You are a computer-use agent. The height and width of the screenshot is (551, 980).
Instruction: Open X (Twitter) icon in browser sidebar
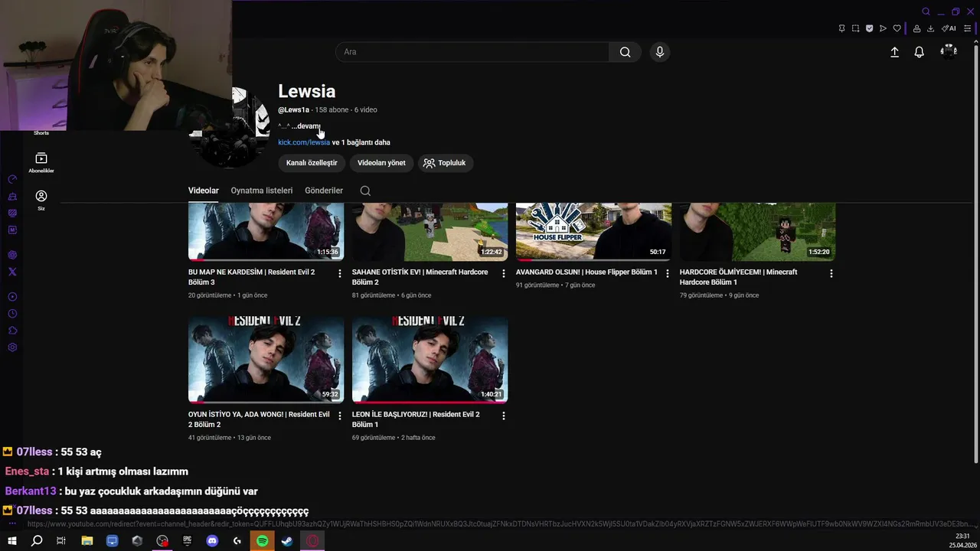(x=12, y=272)
